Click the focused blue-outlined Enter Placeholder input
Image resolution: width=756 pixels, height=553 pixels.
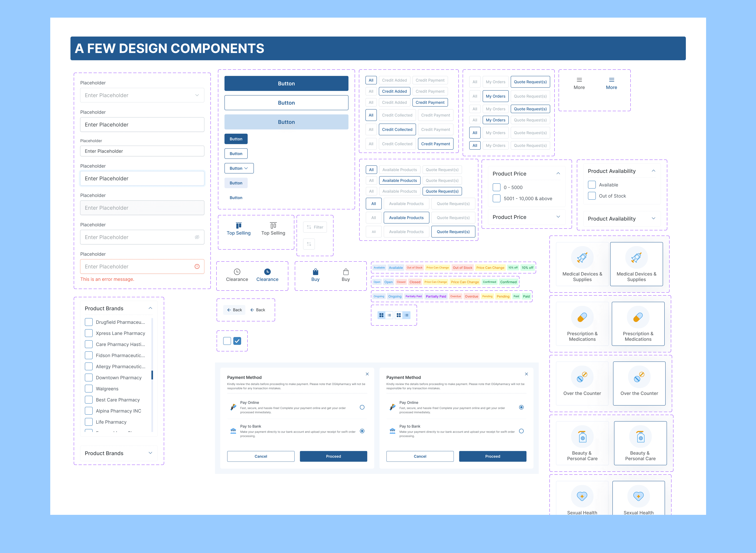click(x=142, y=178)
